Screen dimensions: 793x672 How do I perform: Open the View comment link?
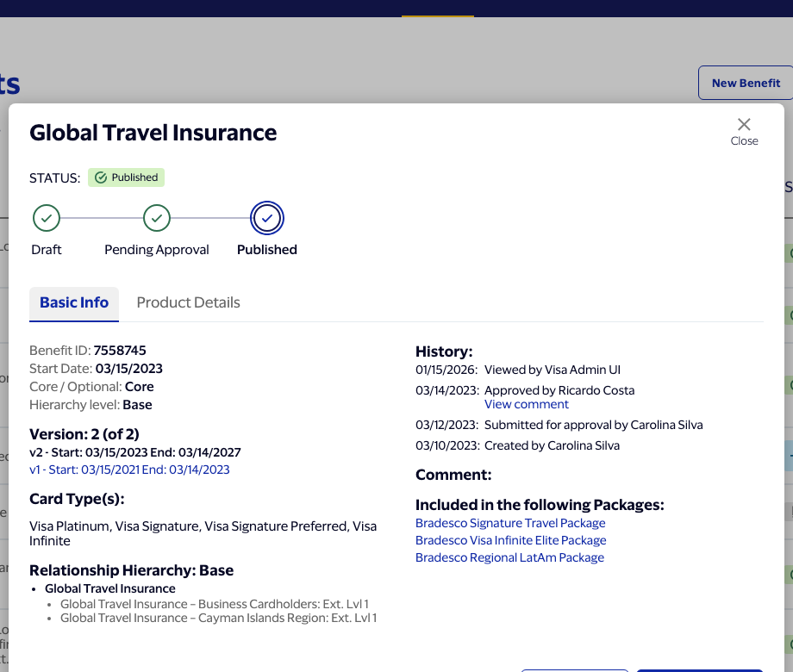[x=527, y=404]
